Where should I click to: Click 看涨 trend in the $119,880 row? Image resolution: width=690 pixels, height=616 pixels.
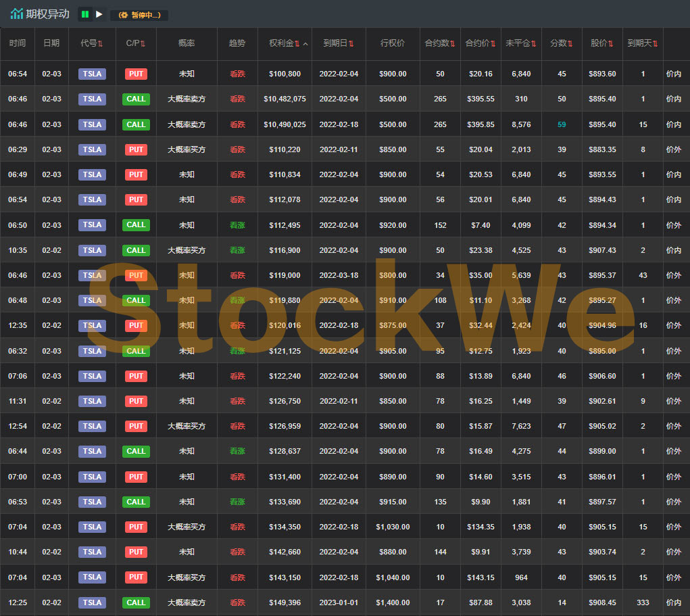(238, 300)
